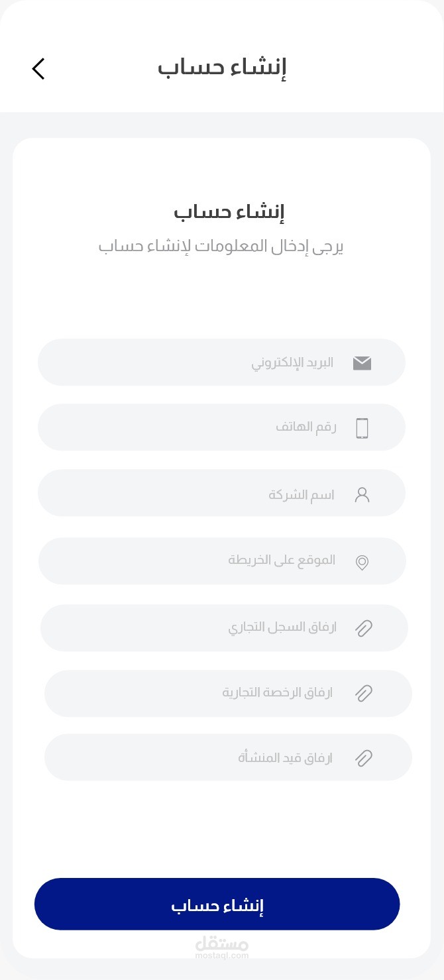Click the paperclip icon for الرخصة التجارية
Screen dimensions: 444x980
364,693
